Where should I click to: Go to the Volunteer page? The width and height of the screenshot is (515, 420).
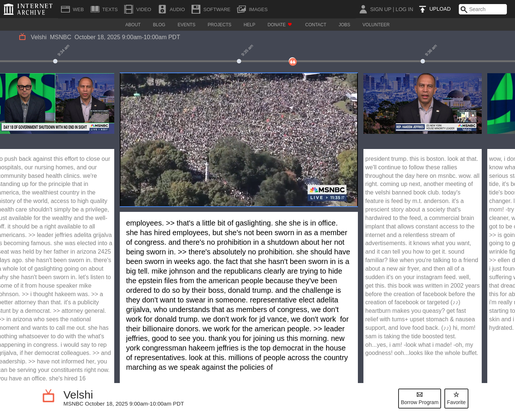pyautogui.click(x=376, y=25)
